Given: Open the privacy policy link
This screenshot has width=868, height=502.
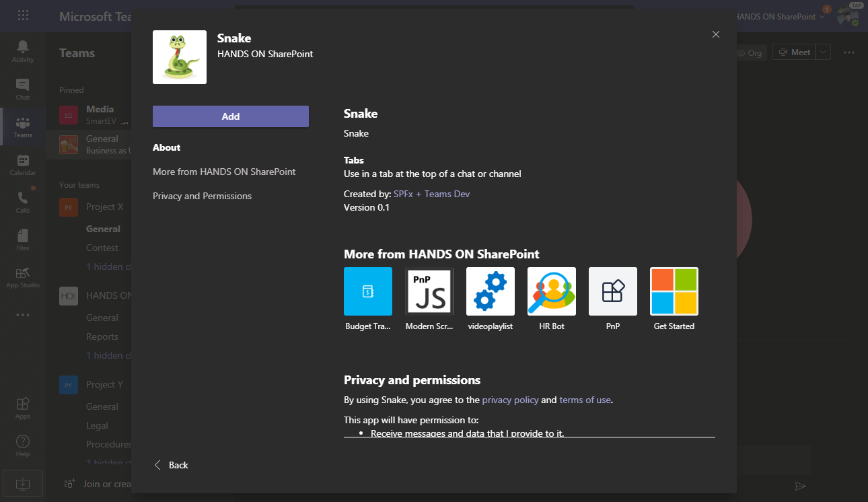Looking at the screenshot, I should (511, 400).
